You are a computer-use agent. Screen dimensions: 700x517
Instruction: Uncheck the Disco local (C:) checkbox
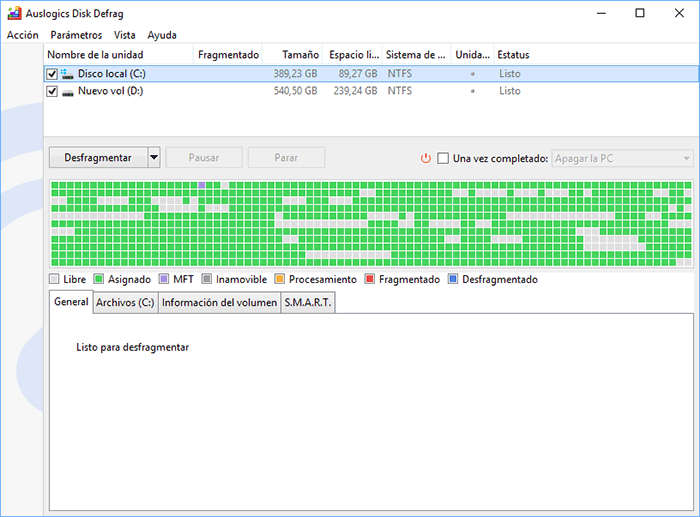[52, 74]
